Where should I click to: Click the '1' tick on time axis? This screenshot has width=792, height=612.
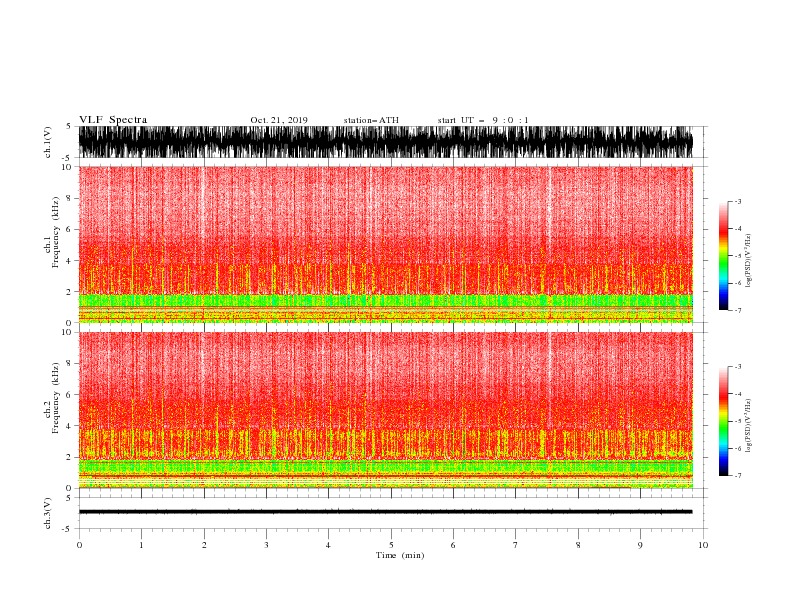(x=141, y=545)
